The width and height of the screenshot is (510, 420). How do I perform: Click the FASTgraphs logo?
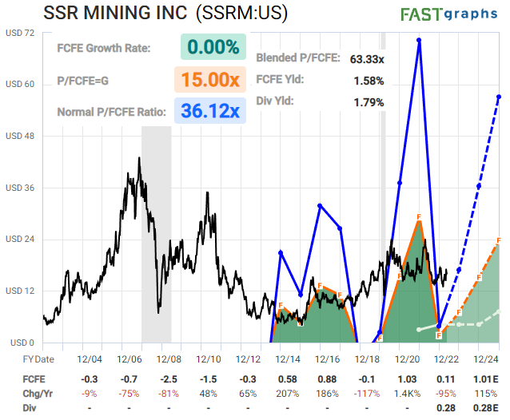tap(449, 14)
